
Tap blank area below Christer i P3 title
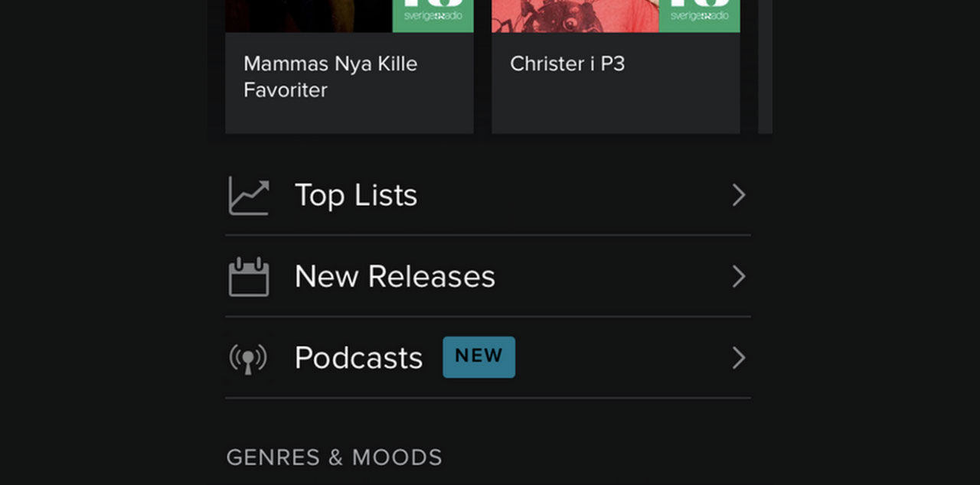[x=616, y=106]
